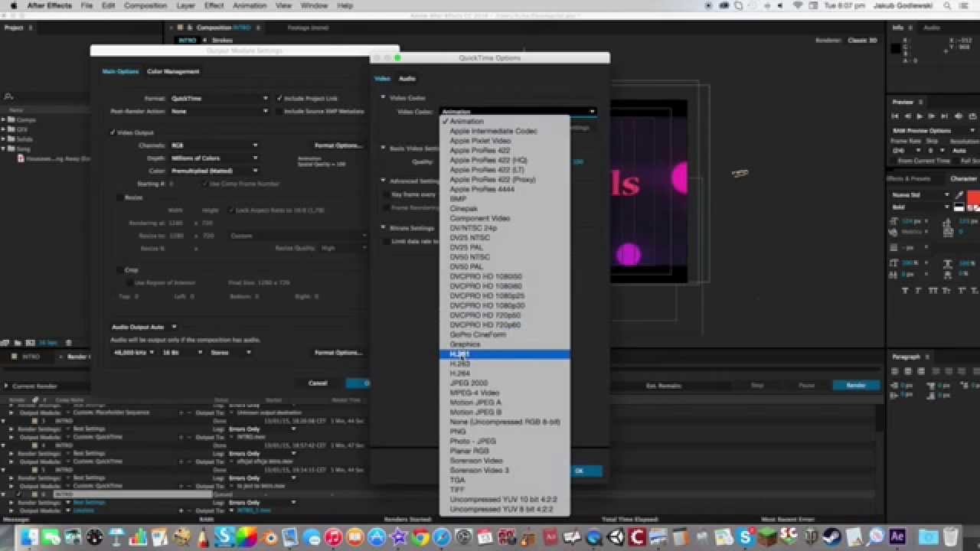Switch to the Video tab in QuickTime Options
This screenshot has width=980, height=551.
[382, 79]
